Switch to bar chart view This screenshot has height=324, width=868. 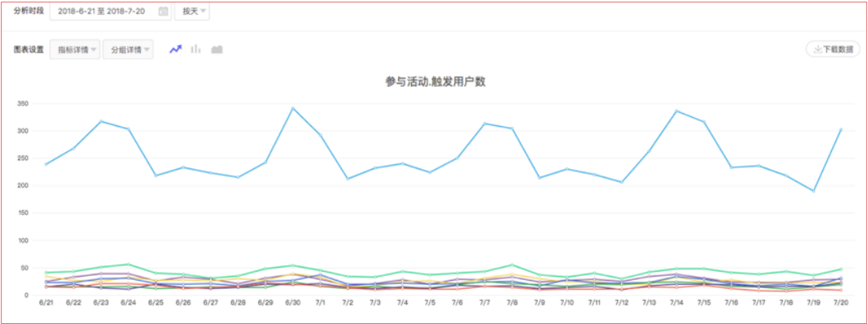195,49
